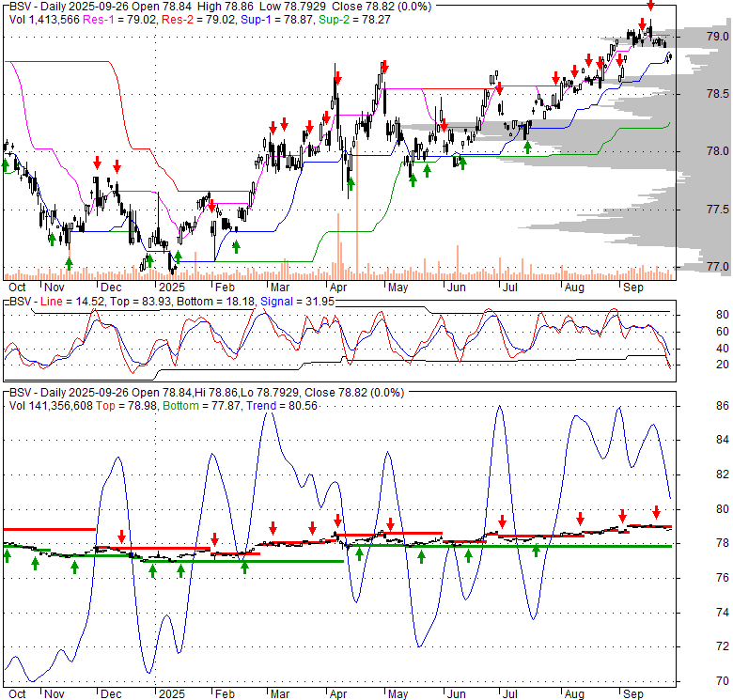Click the 20 level on the oscillator axis
Screen dimensions: 733x700
point(723,365)
